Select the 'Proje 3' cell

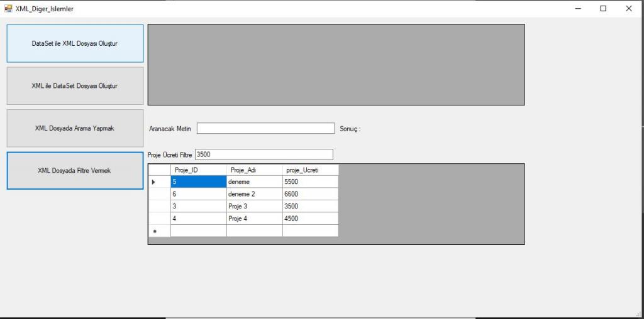pos(254,206)
